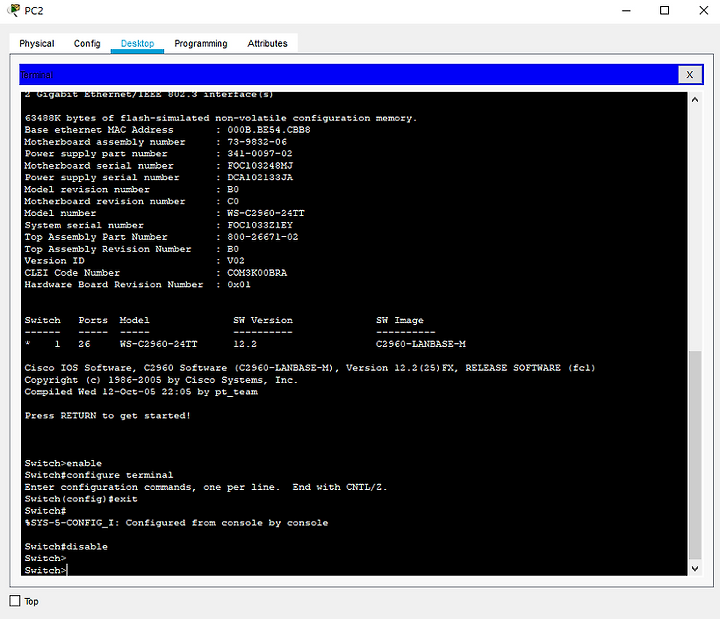Switch to the Attributes tab
720x619 pixels.
tap(267, 44)
